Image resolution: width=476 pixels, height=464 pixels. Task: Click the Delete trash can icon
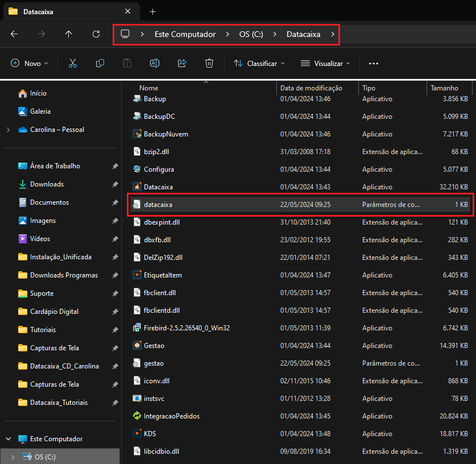click(x=209, y=63)
